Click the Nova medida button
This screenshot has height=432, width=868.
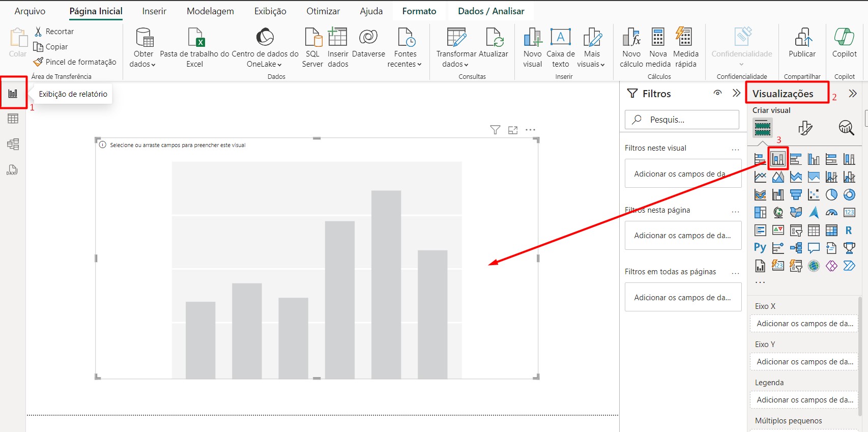coord(658,48)
